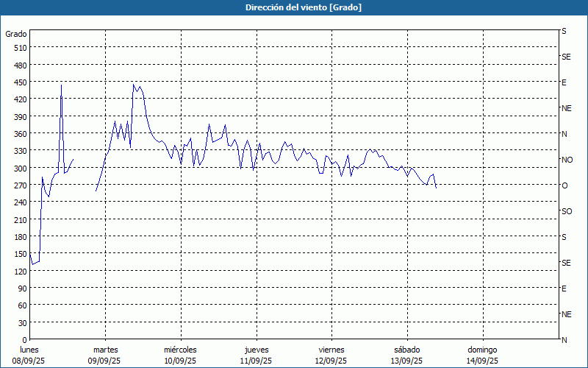This screenshot has width=588, height=368.
Task: Click the 'viernes' day label
Action: [x=331, y=350]
